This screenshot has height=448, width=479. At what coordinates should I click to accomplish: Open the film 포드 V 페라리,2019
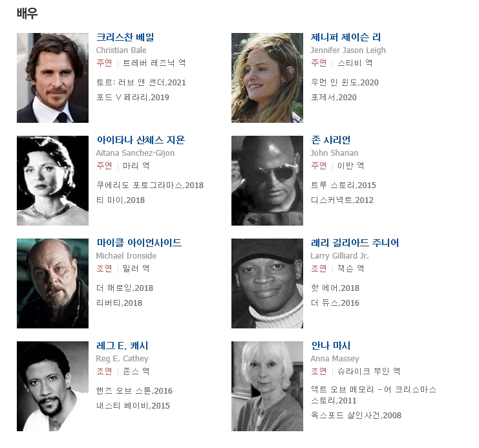[x=133, y=98]
